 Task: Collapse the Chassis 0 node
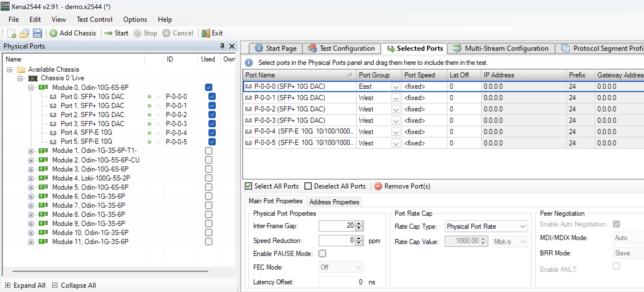tap(20, 78)
